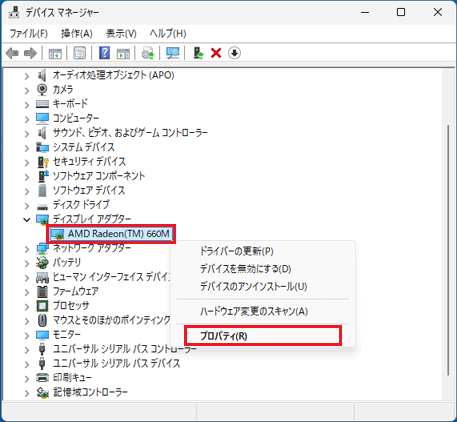Choose ドライバーの更新(P) from context menu
The height and width of the screenshot is (422, 457).
click(237, 251)
